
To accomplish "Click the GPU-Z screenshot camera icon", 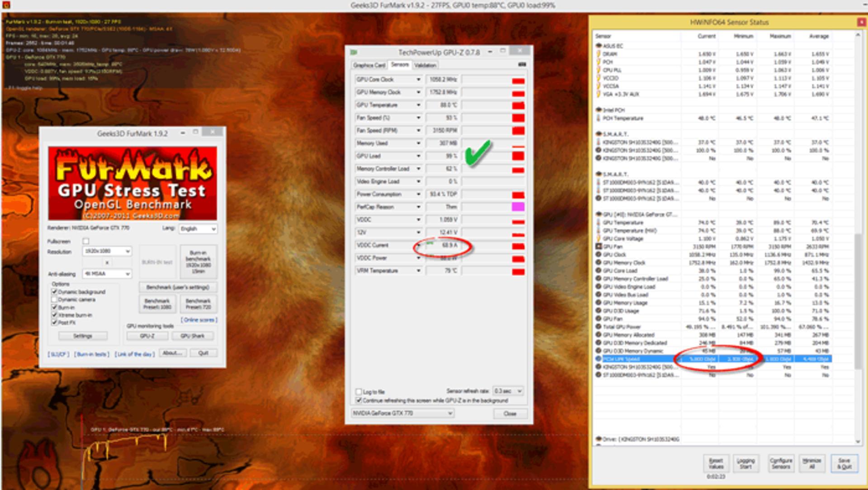I will tap(522, 65).
